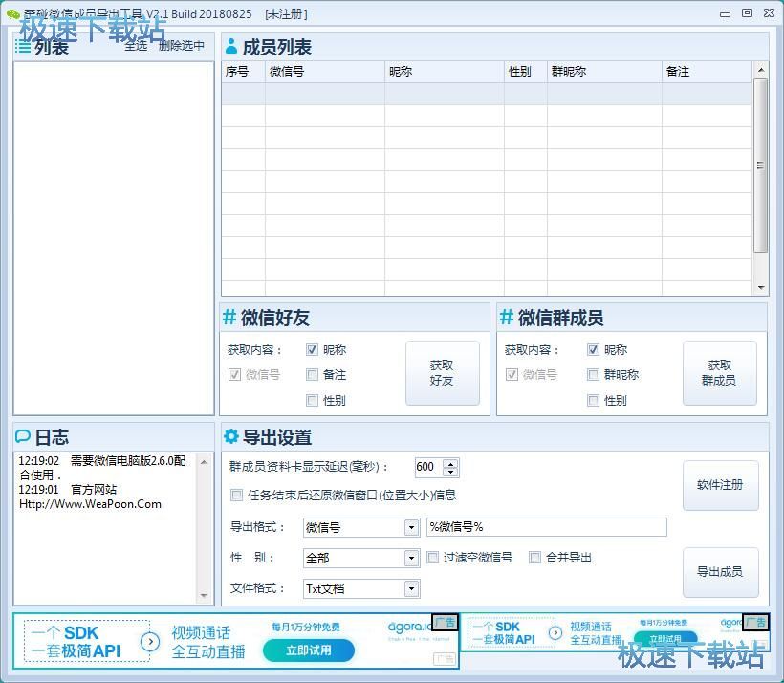Click Http://Www.WeaPoon.Com in the log

90,504
